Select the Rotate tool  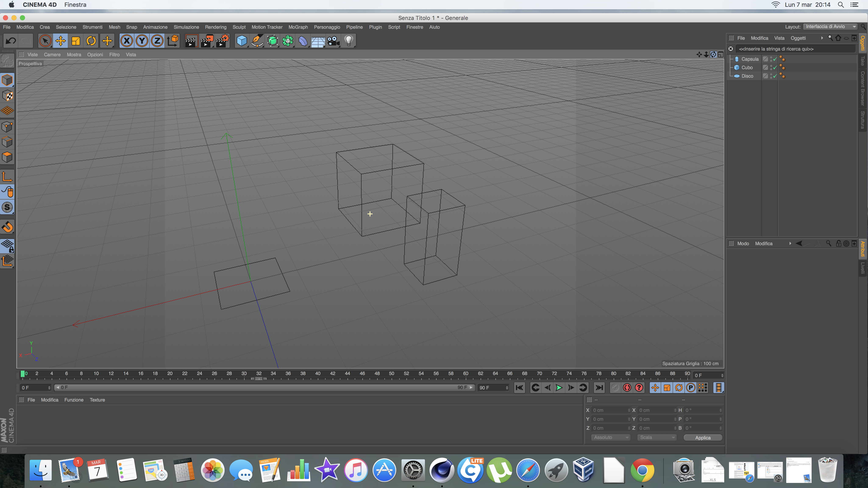91,41
